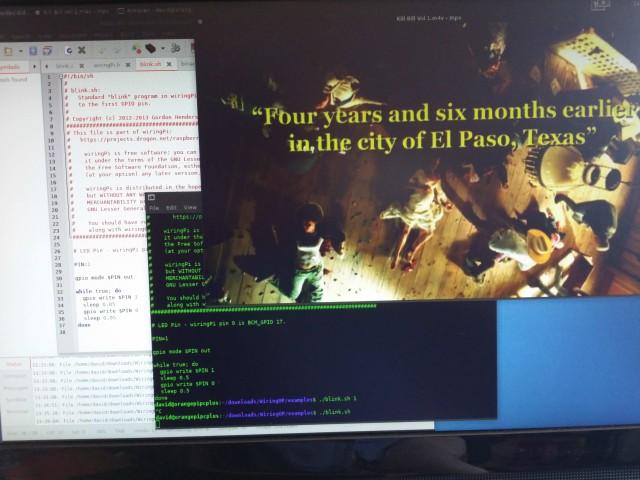Image resolution: width=640 pixels, height=480 pixels.
Task: Open the dropdown arrow beside the Open file icon
Action: (x=20, y=51)
